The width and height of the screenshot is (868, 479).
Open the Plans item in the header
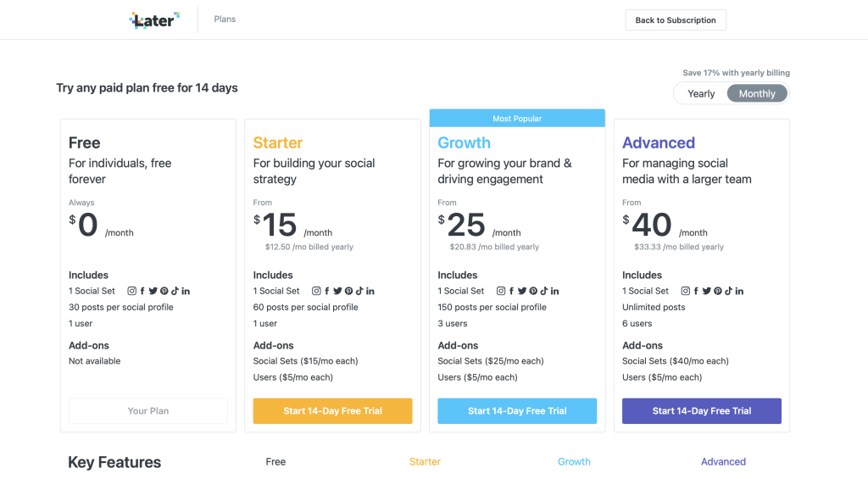225,19
